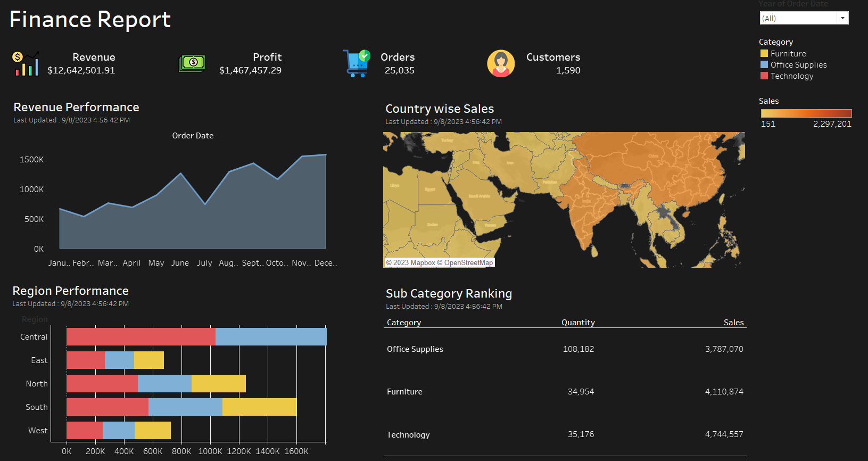Select Technology label in Category legend
868x461 pixels.
click(792, 76)
